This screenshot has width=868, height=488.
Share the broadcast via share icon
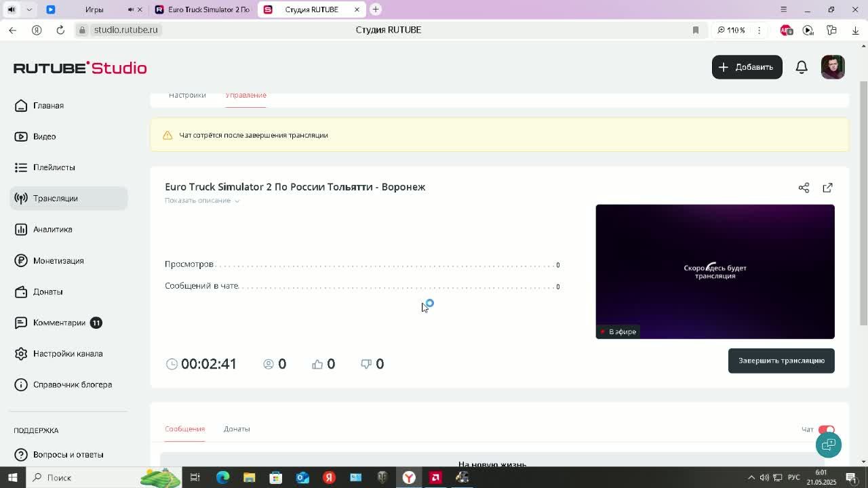(804, 188)
